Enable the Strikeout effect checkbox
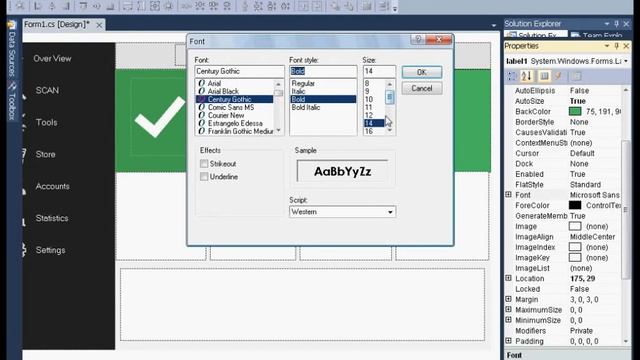 (x=204, y=164)
